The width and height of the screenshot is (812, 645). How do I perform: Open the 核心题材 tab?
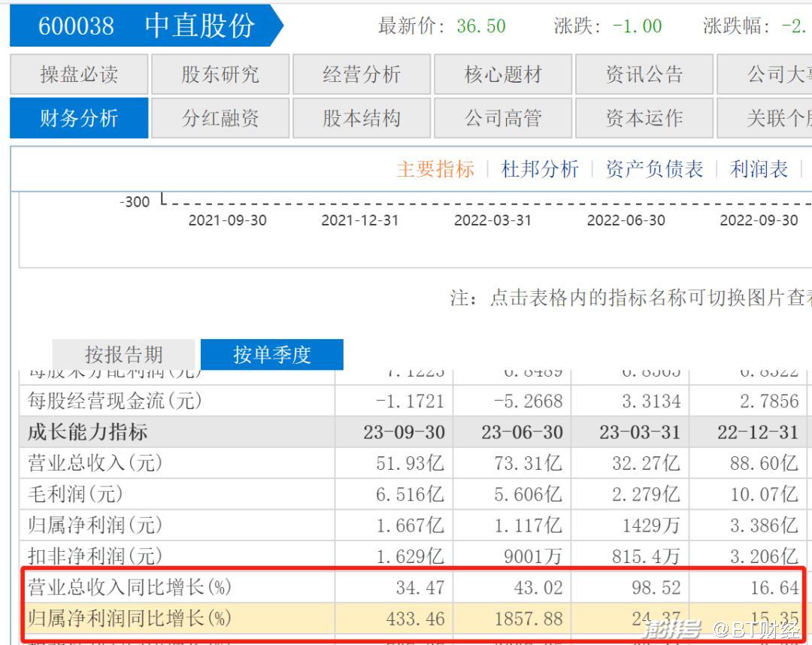point(503,74)
